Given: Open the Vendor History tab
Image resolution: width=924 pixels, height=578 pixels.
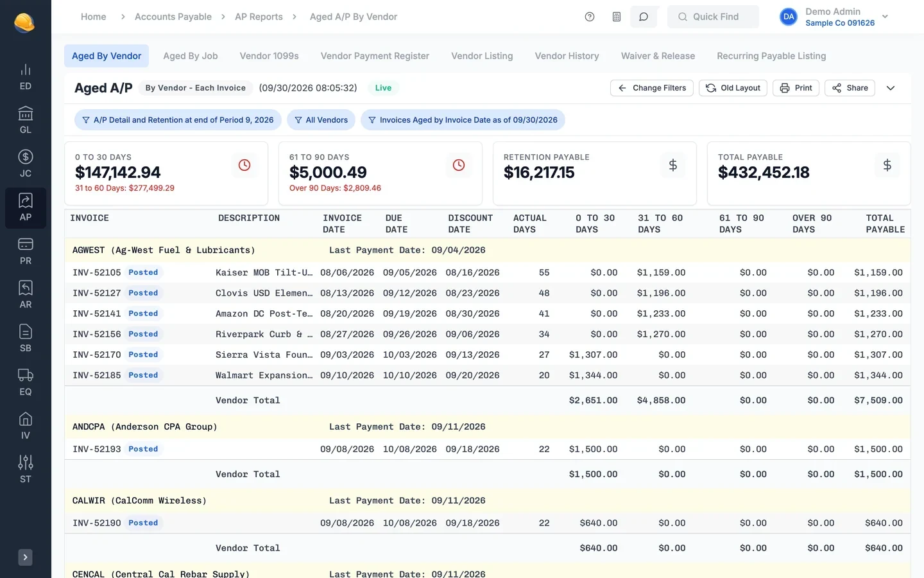Looking at the screenshot, I should tap(567, 56).
